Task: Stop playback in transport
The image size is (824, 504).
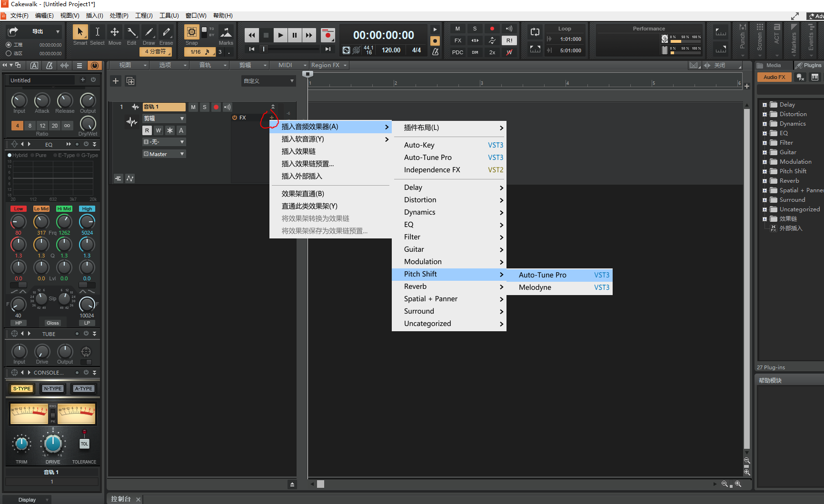Action: [x=266, y=35]
